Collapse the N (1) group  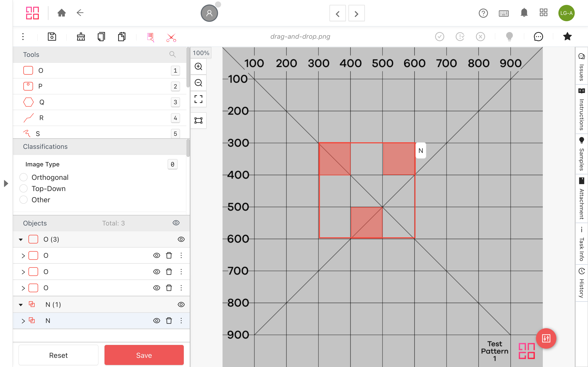pyautogui.click(x=21, y=305)
